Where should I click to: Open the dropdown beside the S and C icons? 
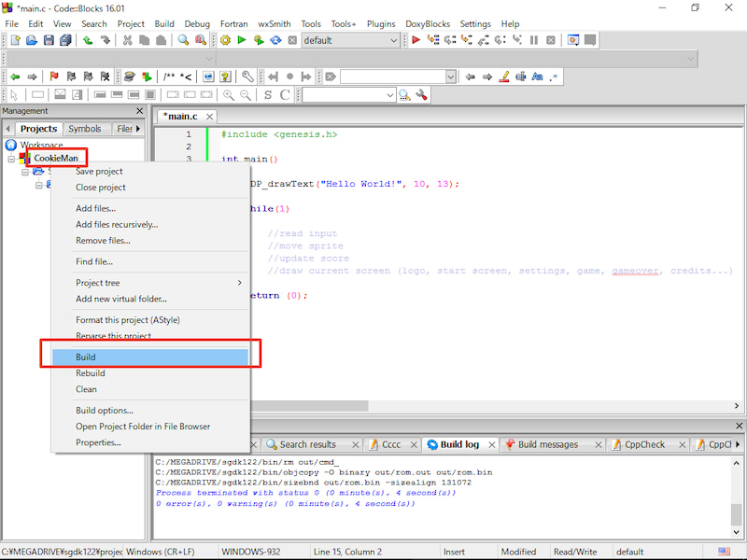(x=390, y=95)
